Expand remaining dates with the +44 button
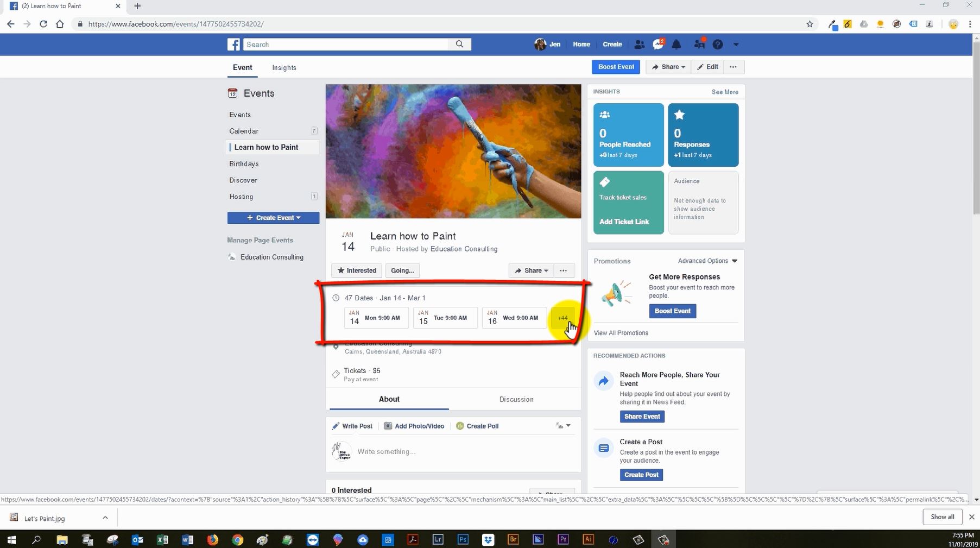 point(562,318)
